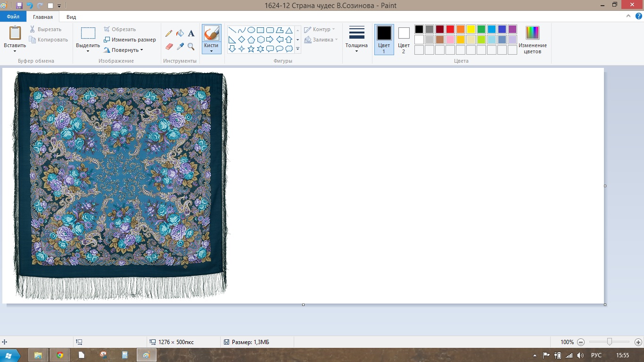The image size is (644, 362).
Task: Expand the Кисти brushes dropdown
Action: tap(212, 49)
